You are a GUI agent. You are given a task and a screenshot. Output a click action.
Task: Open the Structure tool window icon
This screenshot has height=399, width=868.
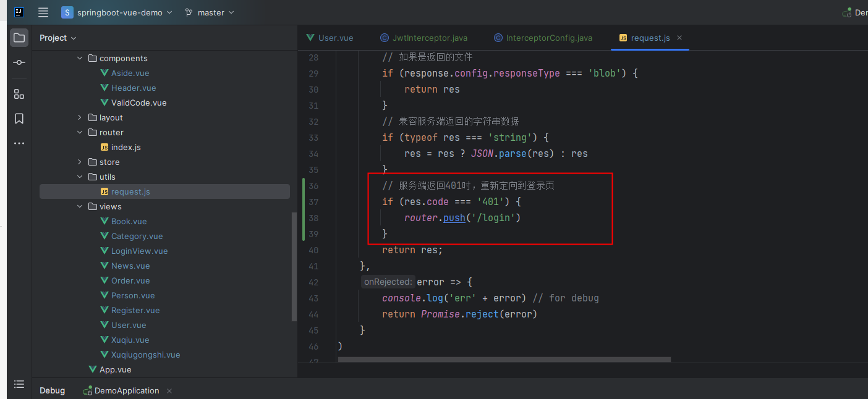coord(19,93)
